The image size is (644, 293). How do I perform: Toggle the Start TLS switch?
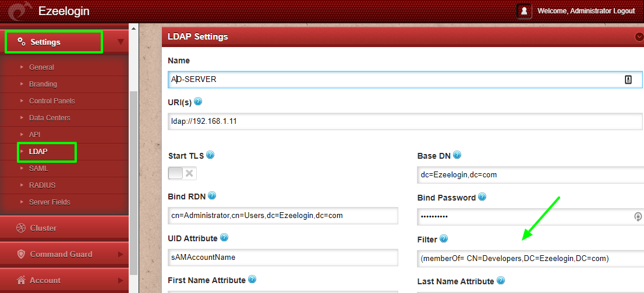pyautogui.click(x=182, y=173)
